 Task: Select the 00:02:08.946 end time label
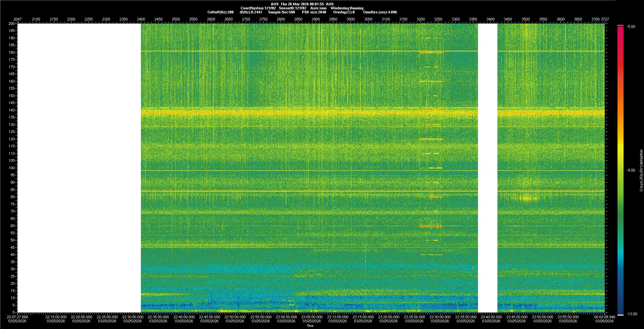(604, 317)
